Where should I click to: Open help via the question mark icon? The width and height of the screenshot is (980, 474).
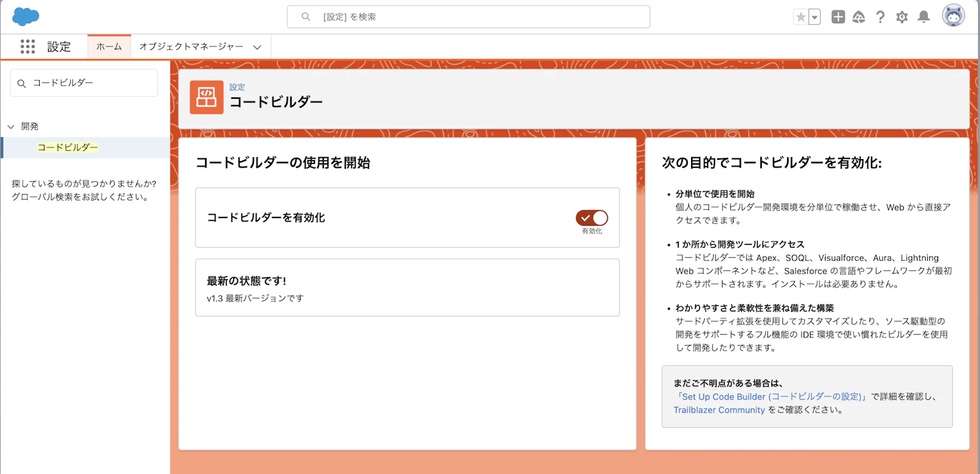pos(880,16)
